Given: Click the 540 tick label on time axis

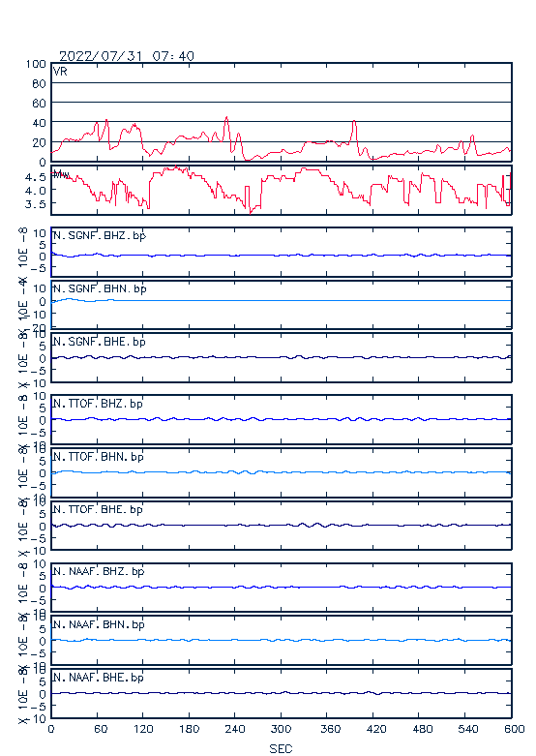Looking at the screenshot, I should click(467, 729).
